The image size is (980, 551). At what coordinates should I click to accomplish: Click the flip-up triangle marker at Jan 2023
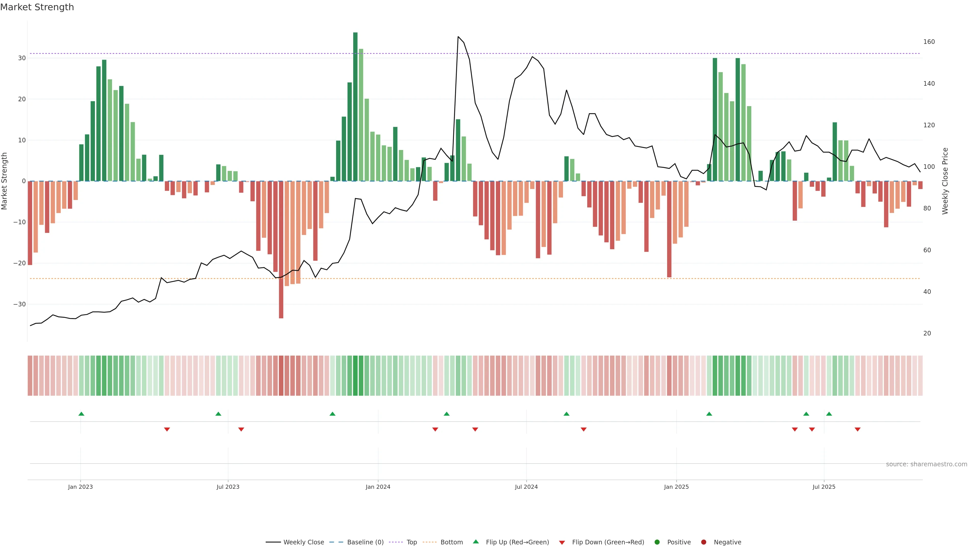[81, 414]
